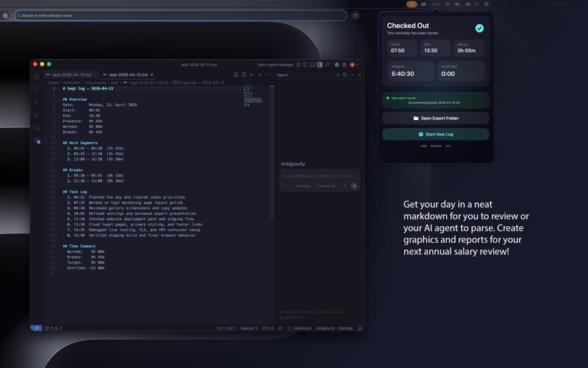Click Open Agent Manager

(275, 65)
